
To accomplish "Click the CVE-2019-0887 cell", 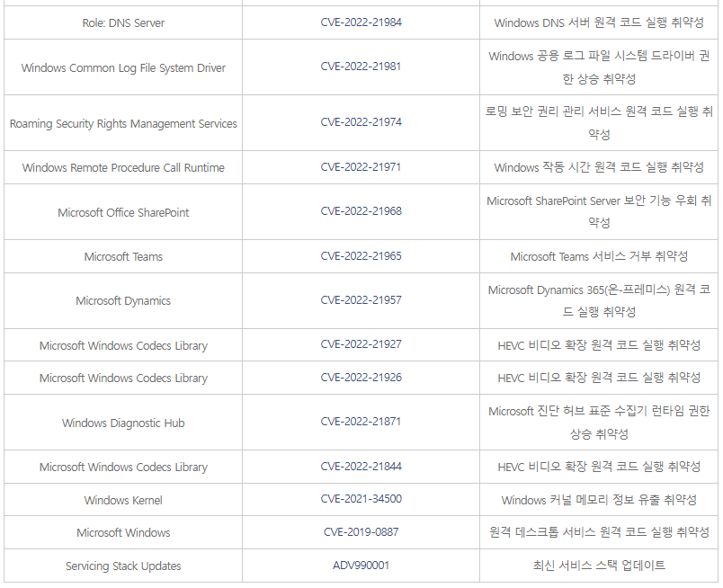I will tap(361, 532).
